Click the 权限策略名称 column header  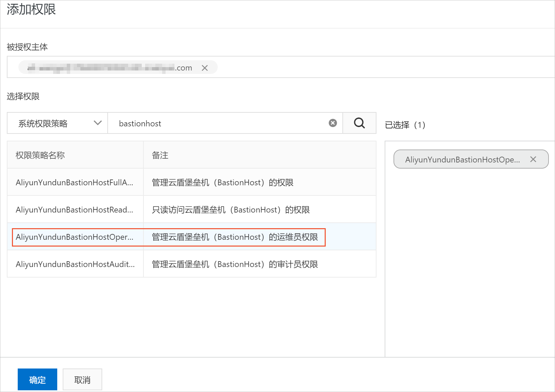coord(40,155)
